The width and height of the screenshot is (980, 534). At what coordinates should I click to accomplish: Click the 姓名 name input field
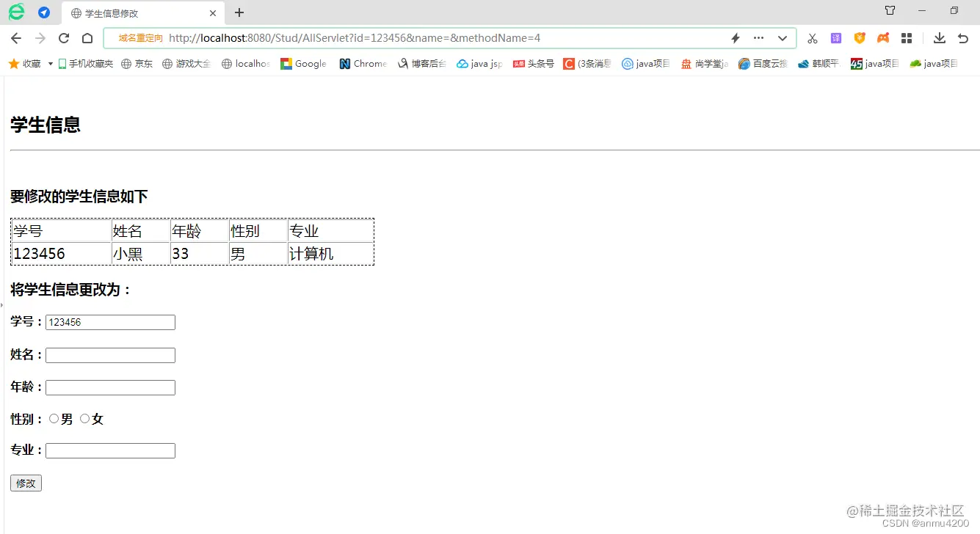pos(109,355)
